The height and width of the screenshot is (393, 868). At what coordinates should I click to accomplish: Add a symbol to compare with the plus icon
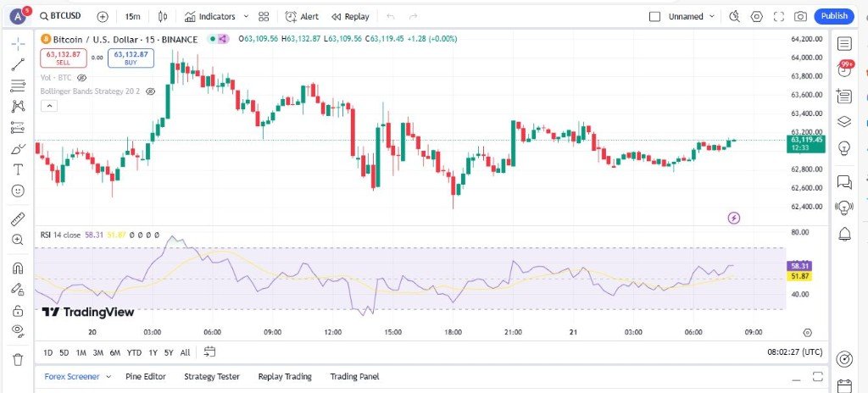(x=103, y=17)
